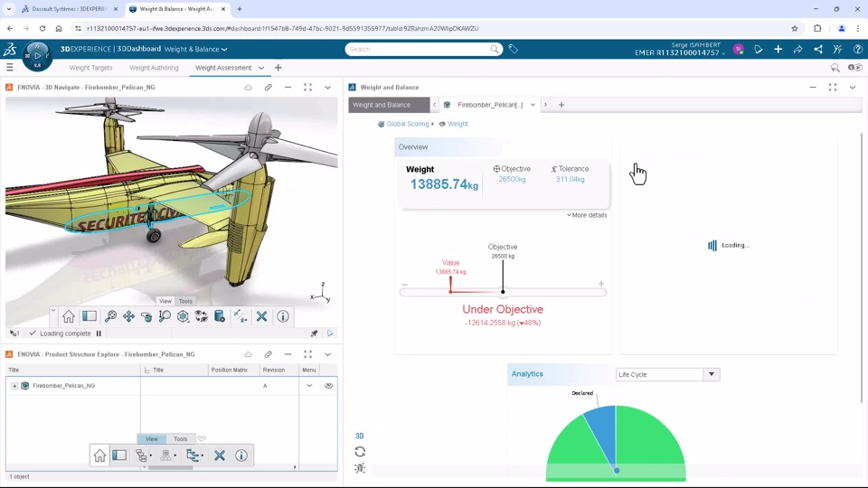
Task: Click Weight breadcrumb link
Action: pos(458,124)
